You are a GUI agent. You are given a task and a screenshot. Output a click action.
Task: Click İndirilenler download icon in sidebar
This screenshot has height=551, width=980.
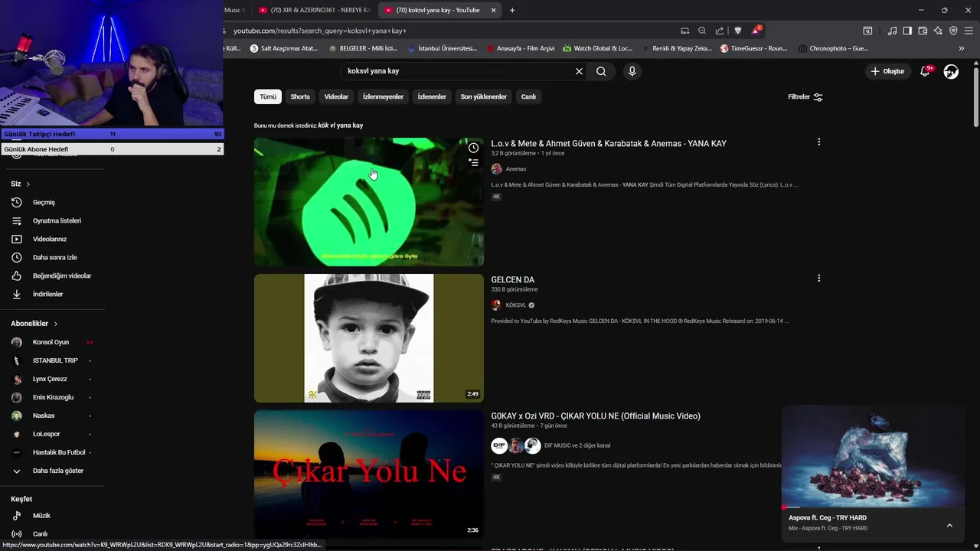point(17,294)
